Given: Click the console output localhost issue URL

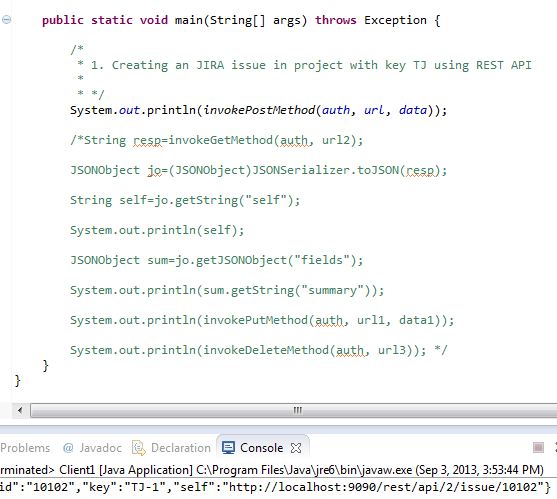Looking at the screenshot, I should coord(383,487).
